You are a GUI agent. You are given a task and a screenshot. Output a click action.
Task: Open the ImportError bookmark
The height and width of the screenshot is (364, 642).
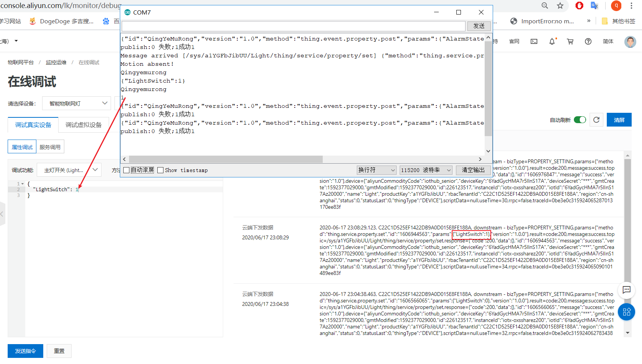click(542, 21)
